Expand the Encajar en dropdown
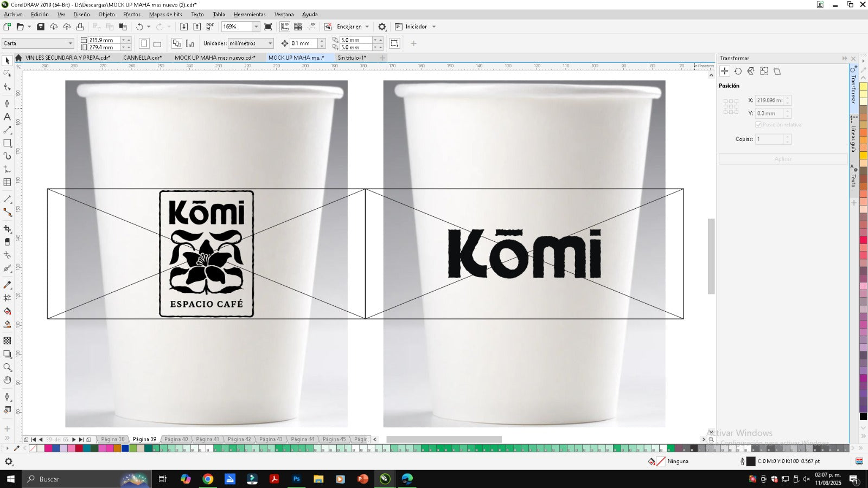The width and height of the screenshot is (868, 488). tap(367, 27)
